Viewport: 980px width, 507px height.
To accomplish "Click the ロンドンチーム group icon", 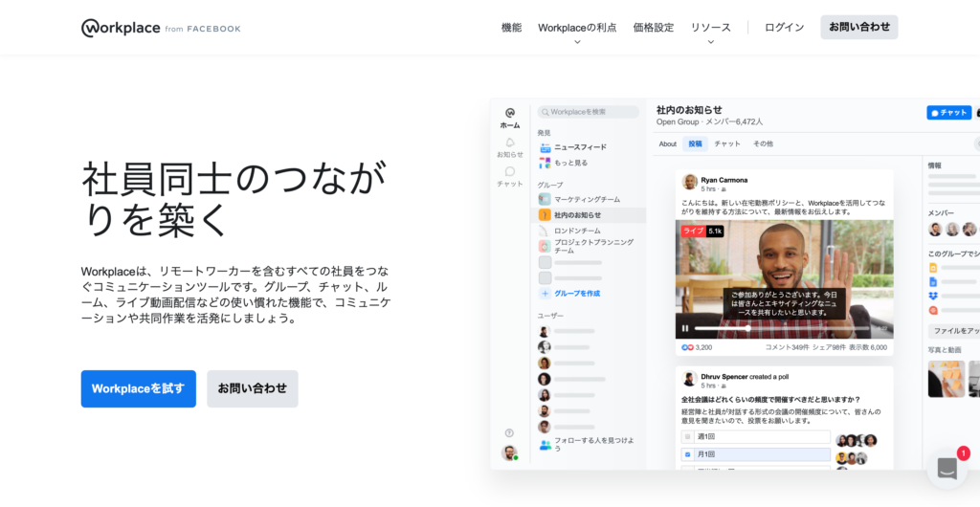I will tap(545, 231).
